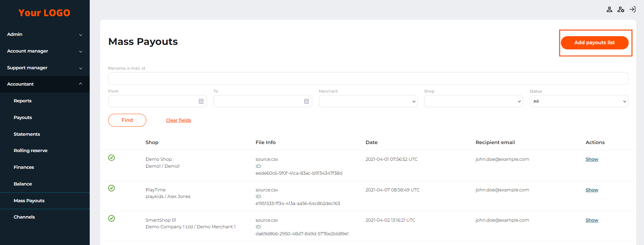Open the user settings icon
Image resolution: width=644 pixels, height=245 pixels.
pyautogui.click(x=621, y=9)
